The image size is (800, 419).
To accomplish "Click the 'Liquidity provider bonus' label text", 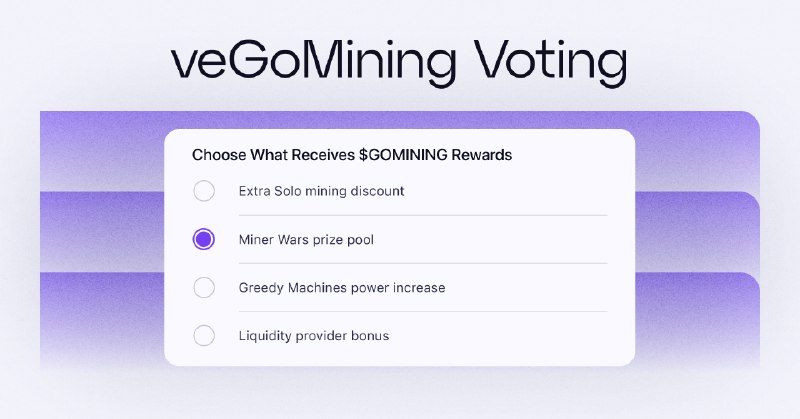I will pyautogui.click(x=314, y=336).
